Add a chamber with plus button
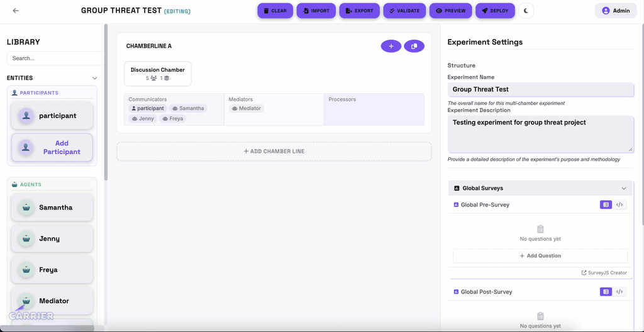Screen dimensions: 644x332 click(x=391, y=47)
